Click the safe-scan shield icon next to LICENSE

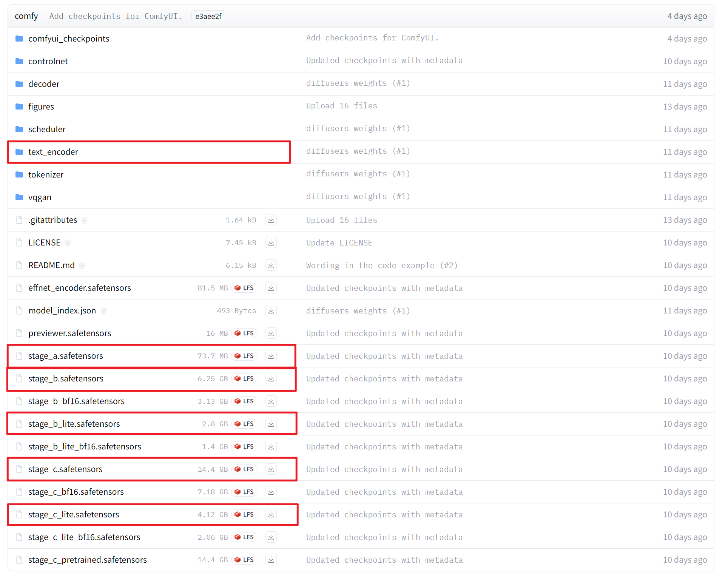(x=68, y=243)
